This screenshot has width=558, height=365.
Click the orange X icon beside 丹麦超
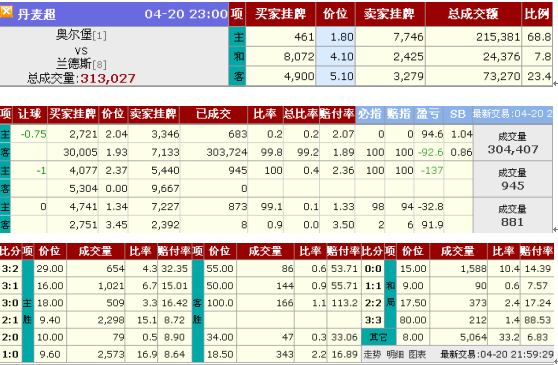(6, 11)
